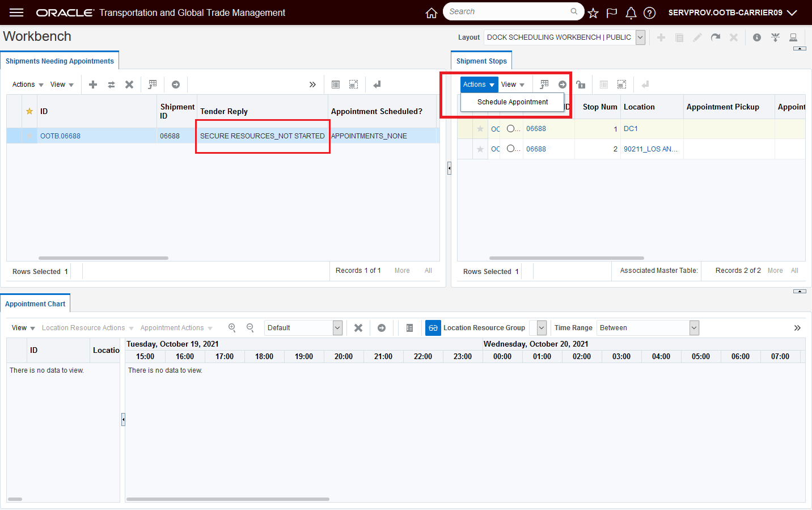The width and height of the screenshot is (812, 510).
Task: Toggle the favorite star on the DC1 stop row
Action: [x=480, y=129]
